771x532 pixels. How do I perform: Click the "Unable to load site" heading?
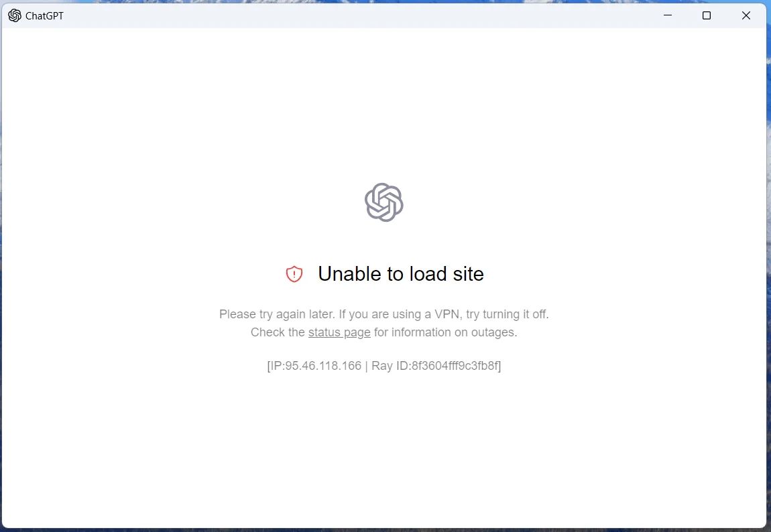(x=401, y=274)
